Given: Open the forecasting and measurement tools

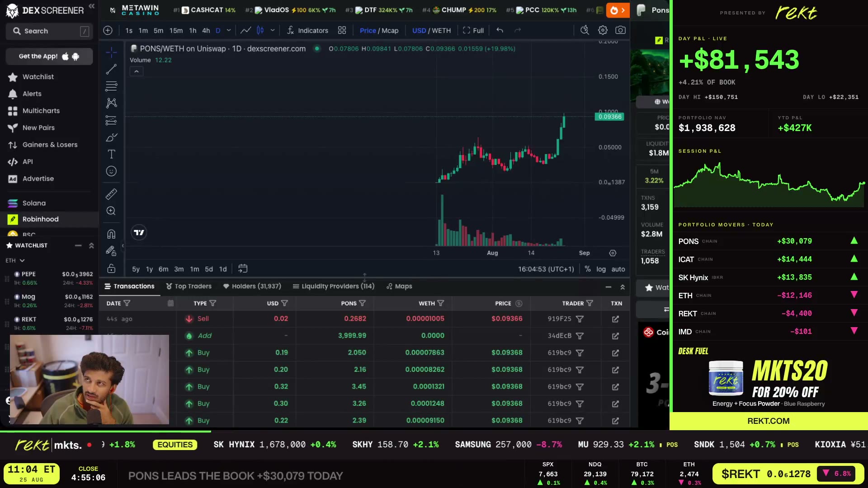Looking at the screenshot, I should point(111,120).
